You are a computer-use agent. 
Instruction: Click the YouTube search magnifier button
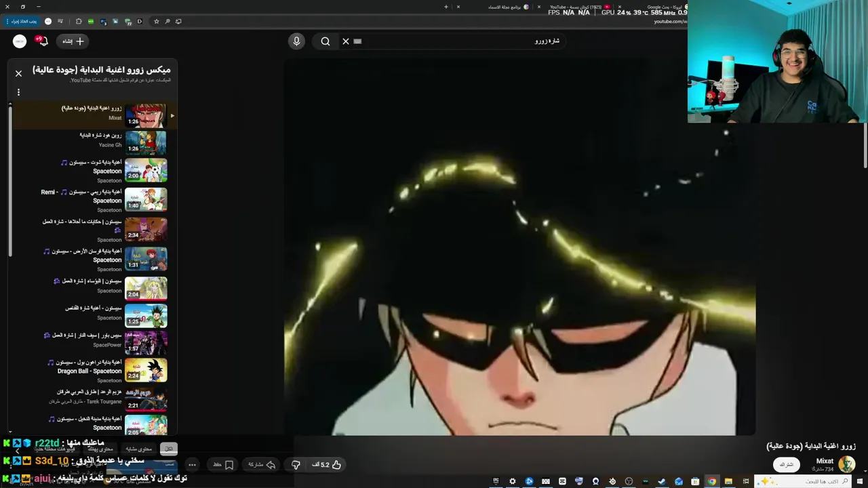pos(325,41)
